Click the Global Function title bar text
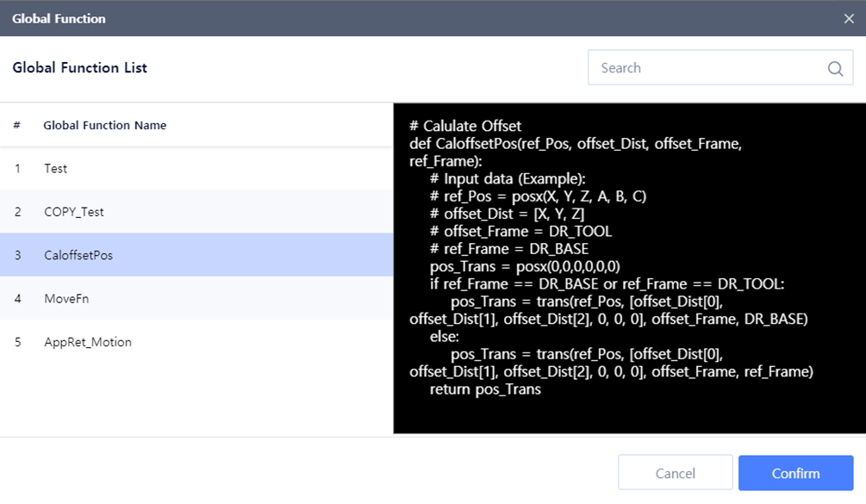Viewport: 866px width, 504px height. (59, 19)
